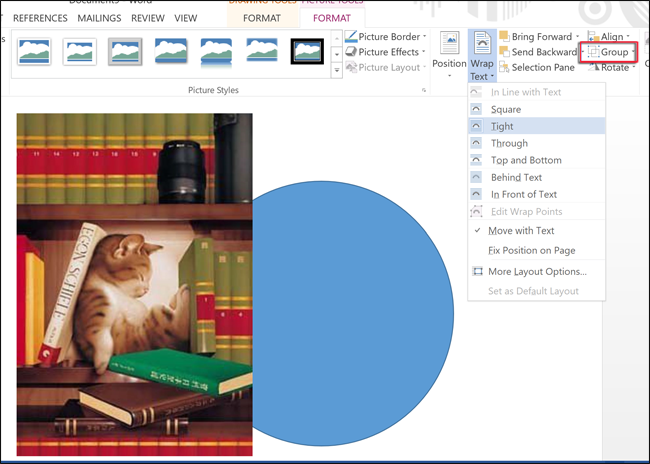Choose Through wrapping option
The width and height of the screenshot is (650, 464).
click(536, 143)
